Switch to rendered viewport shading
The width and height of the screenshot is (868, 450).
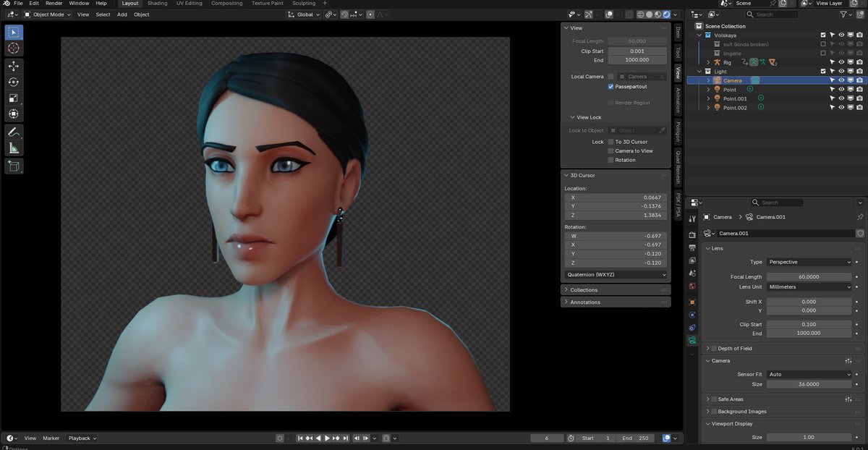[x=666, y=14]
